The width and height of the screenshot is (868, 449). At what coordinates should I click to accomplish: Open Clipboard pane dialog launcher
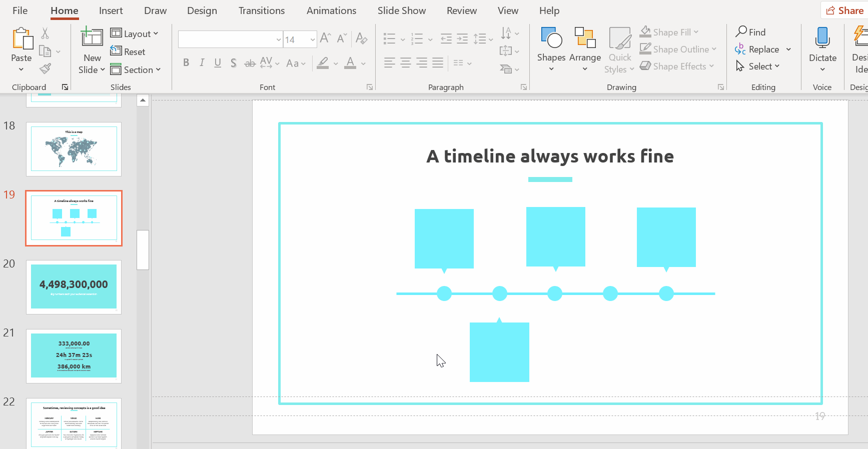[x=65, y=87]
